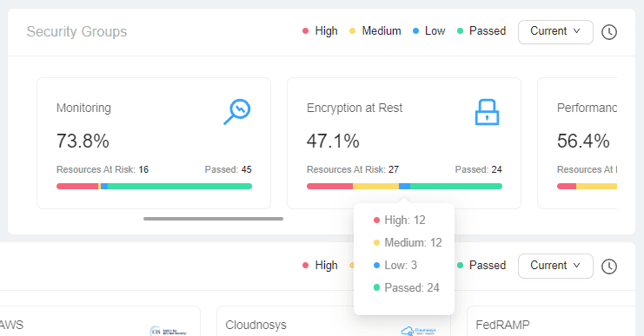Toggle High legend in Security Groups header
This screenshot has width=644, height=336.
(x=320, y=31)
